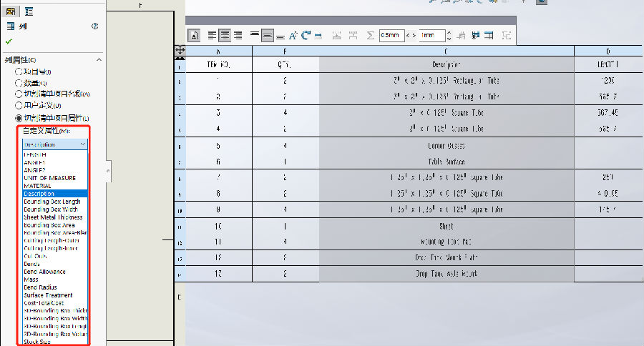Click the left-align text icon in table toolbar

212,35
